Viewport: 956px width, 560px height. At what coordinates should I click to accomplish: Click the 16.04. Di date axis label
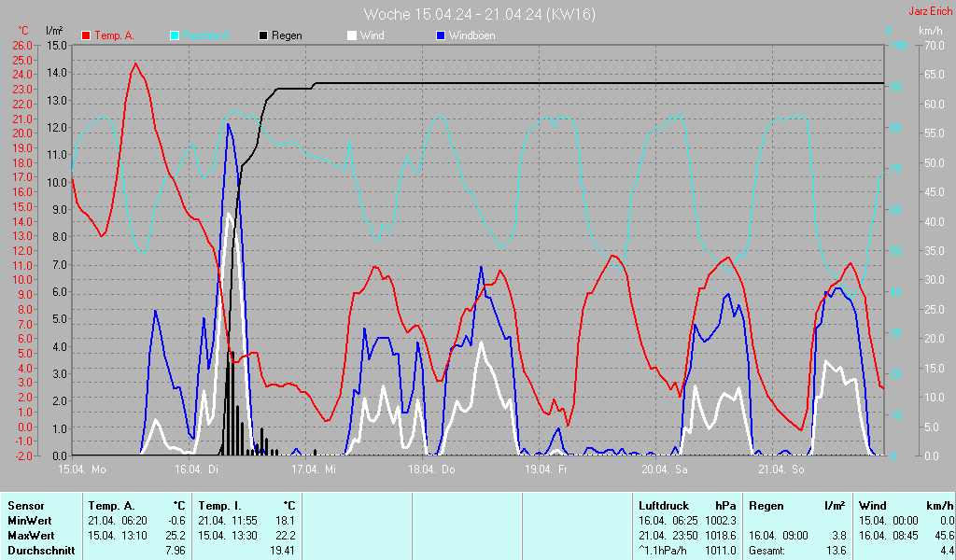[x=196, y=469]
